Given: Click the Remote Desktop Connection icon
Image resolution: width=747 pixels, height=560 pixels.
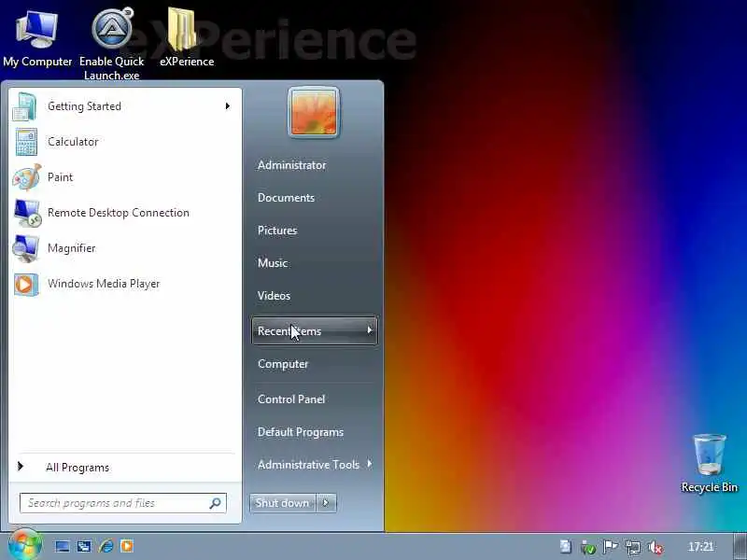Looking at the screenshot, I should [27, 213].
